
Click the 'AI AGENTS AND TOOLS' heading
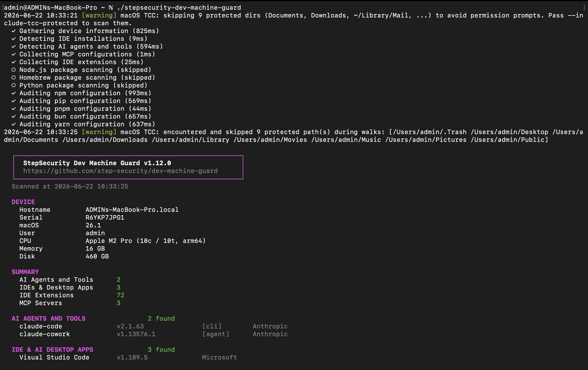[49, 319]
